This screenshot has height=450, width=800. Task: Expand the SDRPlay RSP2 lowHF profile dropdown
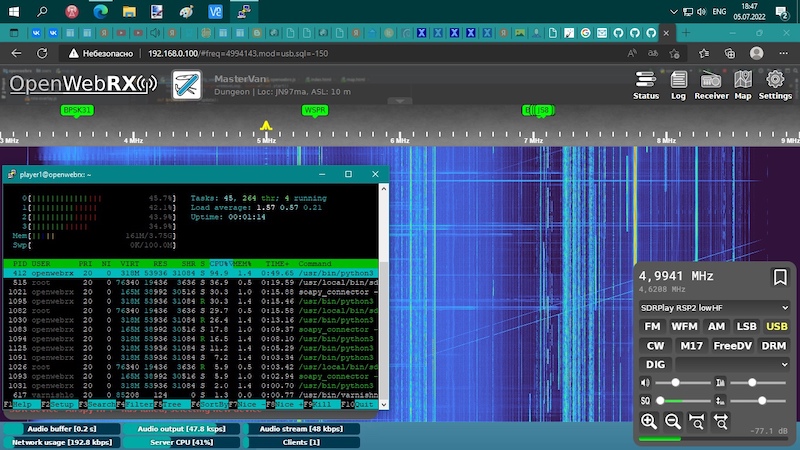pyautogui.click(x=714, y=308)
